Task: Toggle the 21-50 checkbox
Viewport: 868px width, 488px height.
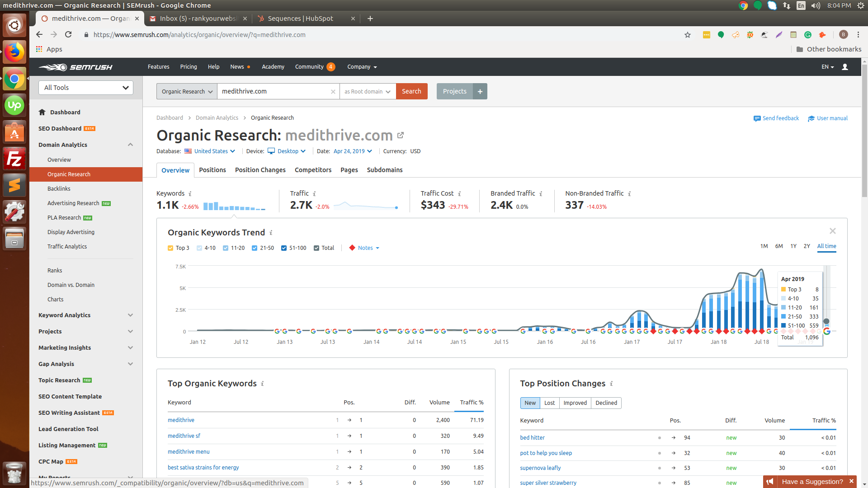Action: click(x=255, y=248)
